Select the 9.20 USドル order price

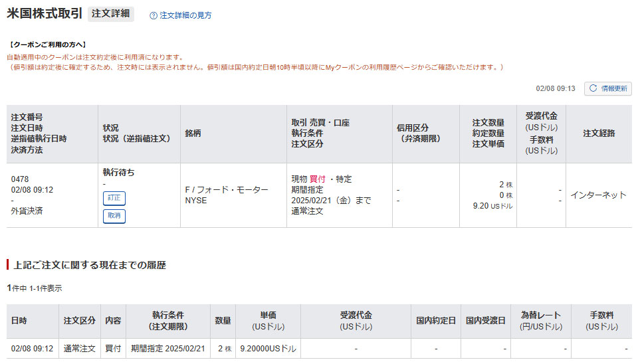point(491,206)
